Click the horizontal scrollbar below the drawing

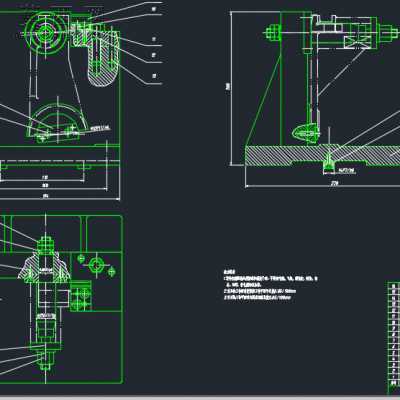click(200, 398)
